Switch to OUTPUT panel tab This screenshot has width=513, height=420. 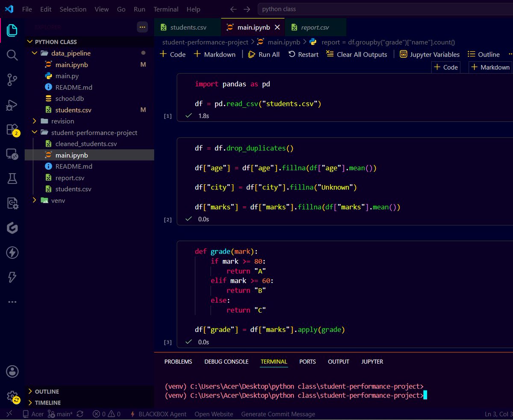339,361
